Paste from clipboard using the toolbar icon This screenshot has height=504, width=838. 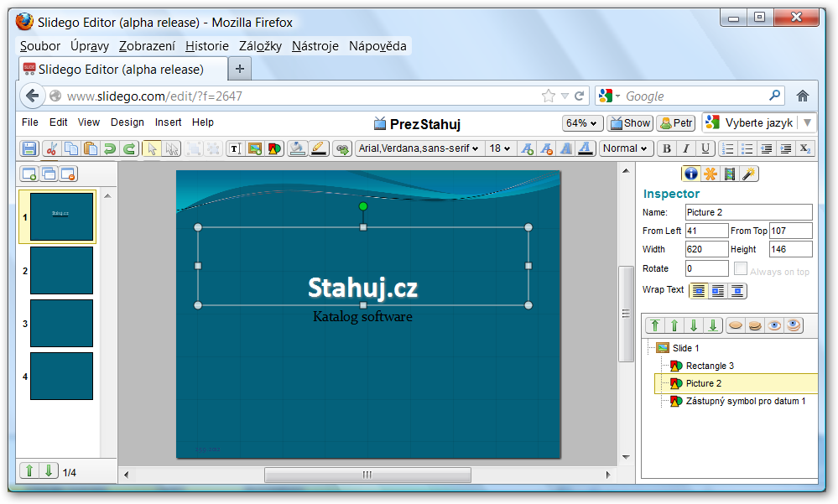91,148
